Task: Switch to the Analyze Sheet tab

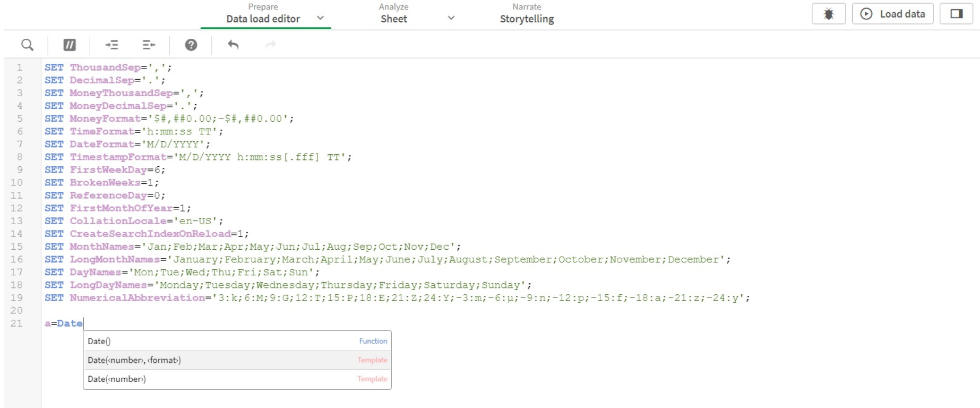Action: (x=393, y=14)
